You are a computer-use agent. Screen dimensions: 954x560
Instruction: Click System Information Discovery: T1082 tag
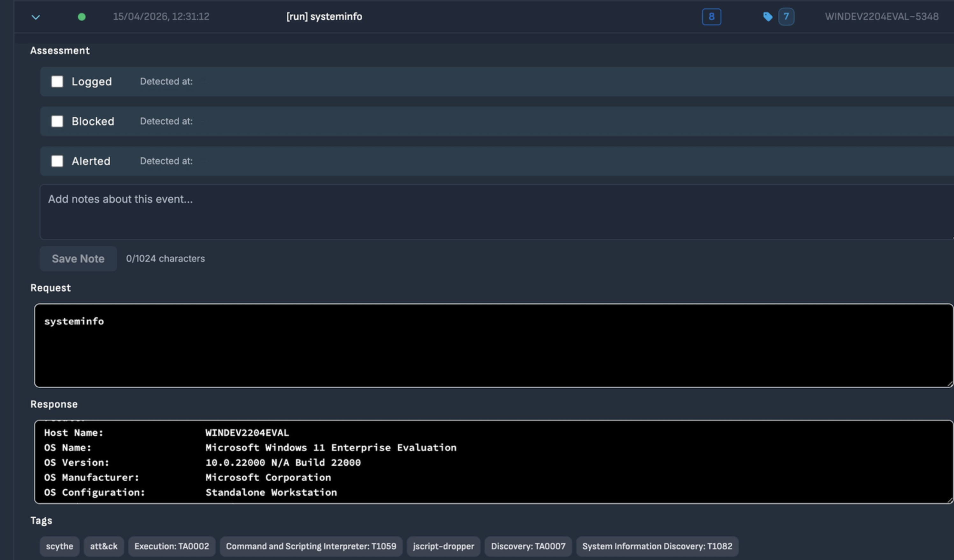(657, 546)
